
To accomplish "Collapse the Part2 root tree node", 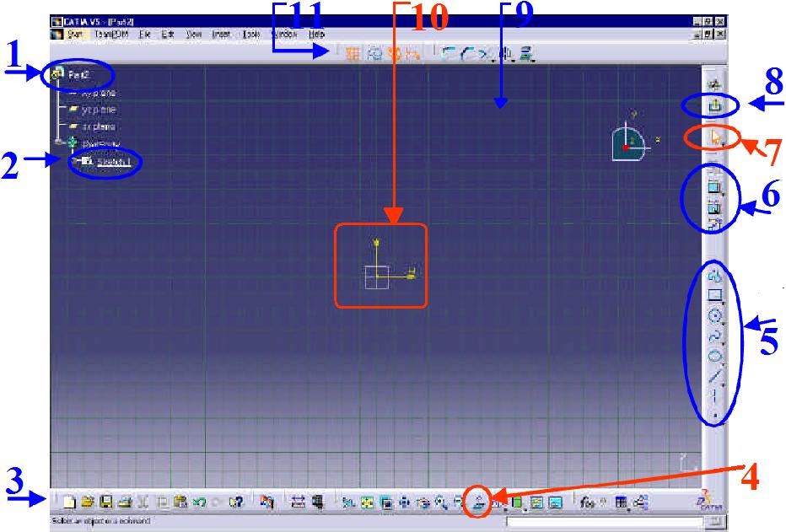I will 56,76.
